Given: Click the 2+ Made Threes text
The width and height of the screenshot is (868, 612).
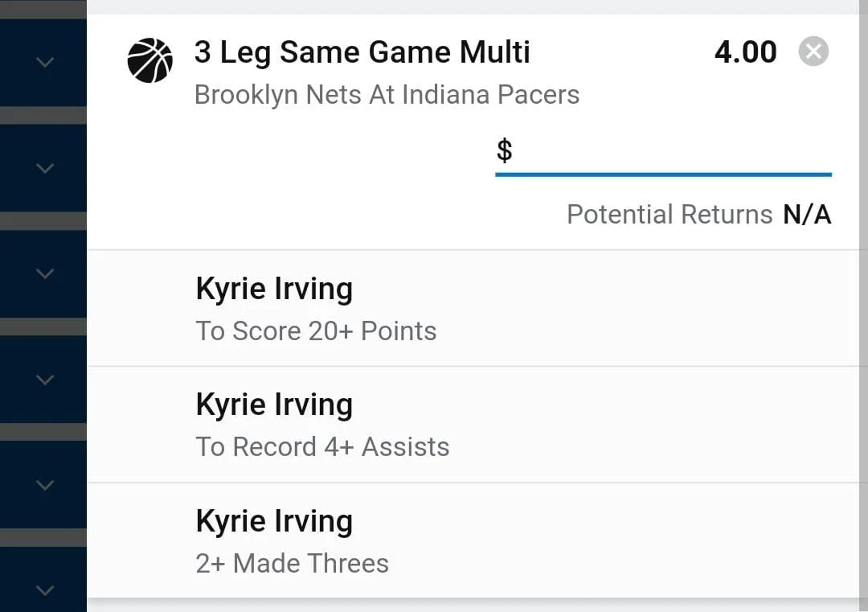Looking at the screenshot, I should pyautogui.click(x=293, y=563).
